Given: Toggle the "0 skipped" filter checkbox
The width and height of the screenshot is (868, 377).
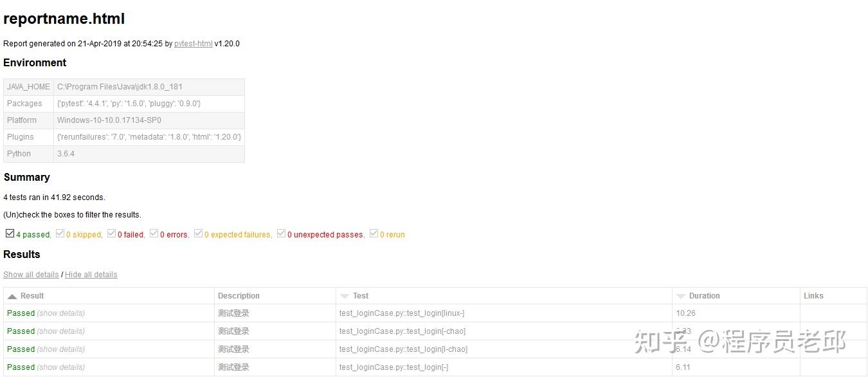Looking at the screenshot, I should point(60,234).
